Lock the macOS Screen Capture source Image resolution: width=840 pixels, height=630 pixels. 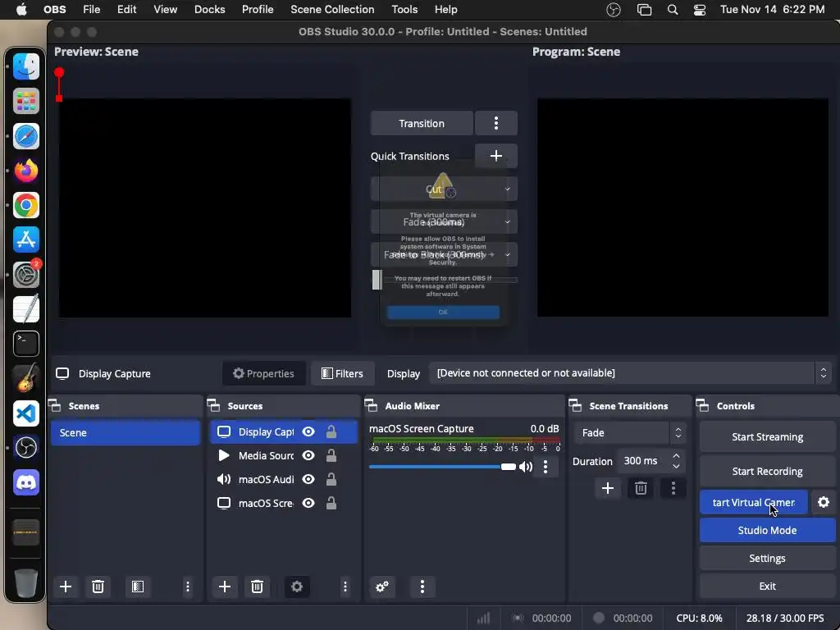tap(331, 503)
